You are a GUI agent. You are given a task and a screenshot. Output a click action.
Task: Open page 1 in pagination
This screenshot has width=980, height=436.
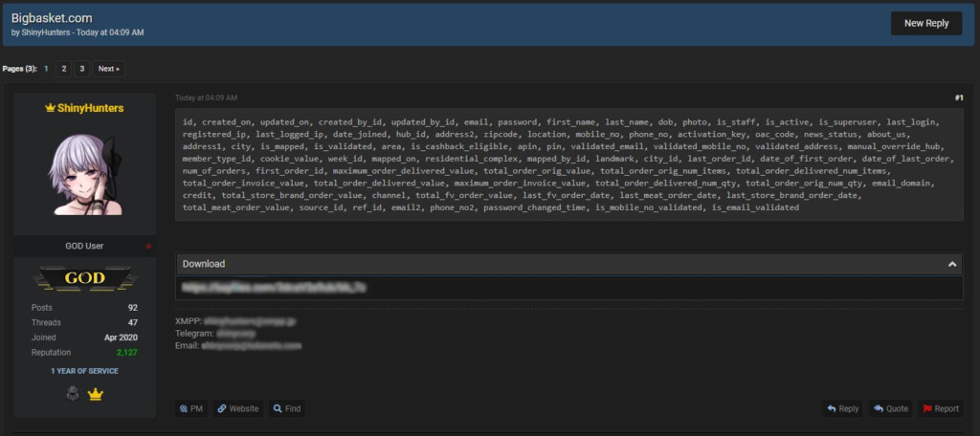point(46,69)
